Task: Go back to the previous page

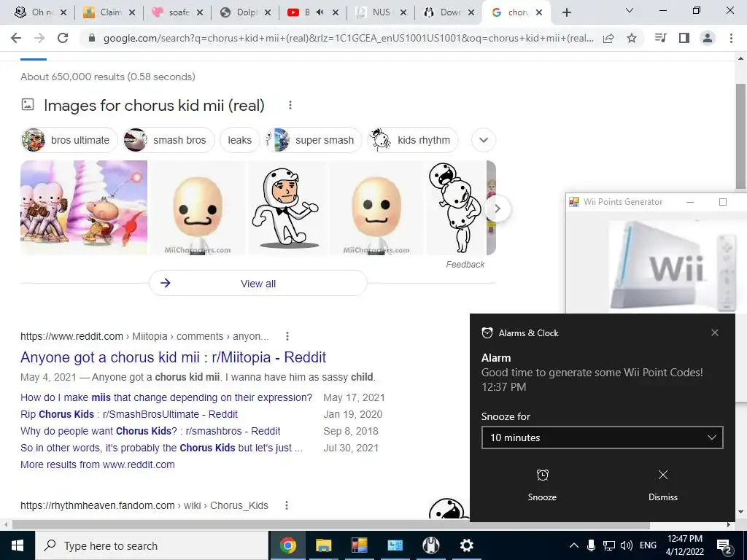Action: (x=16, y=38)
